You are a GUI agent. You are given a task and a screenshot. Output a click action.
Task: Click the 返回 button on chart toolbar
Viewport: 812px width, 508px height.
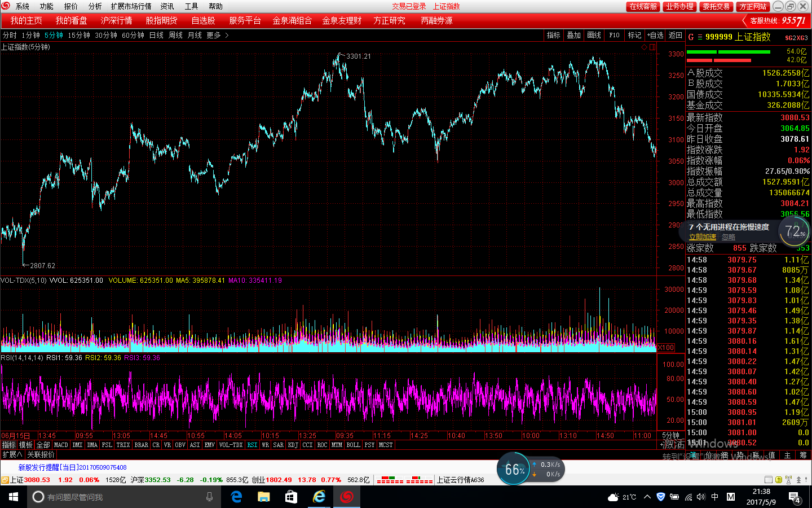676,35
